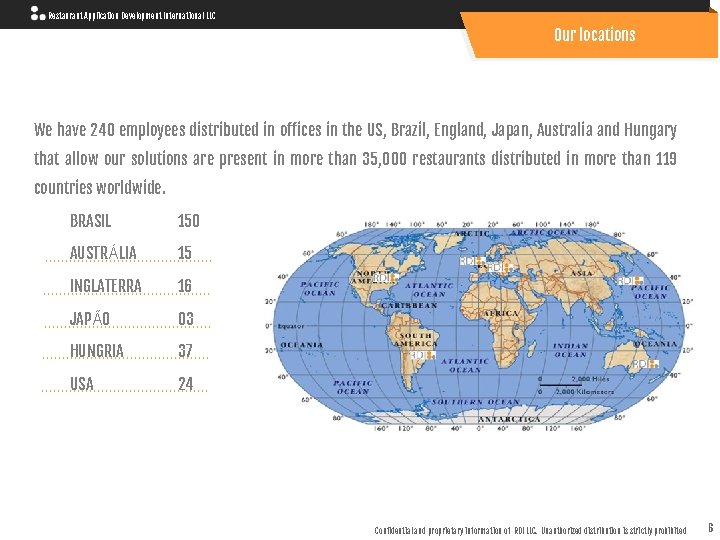
Task: Click the 'INGLATERRA' country label
Action: click(106, 286)
